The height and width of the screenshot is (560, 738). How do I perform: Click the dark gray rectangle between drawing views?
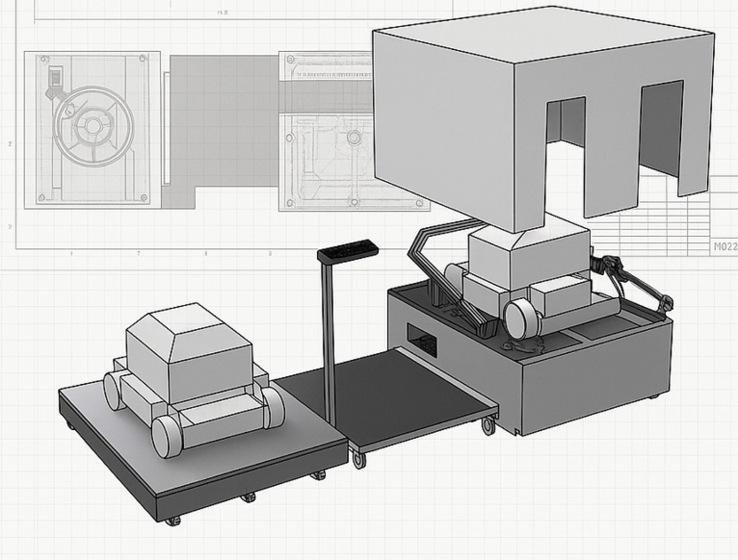point(221,123)
